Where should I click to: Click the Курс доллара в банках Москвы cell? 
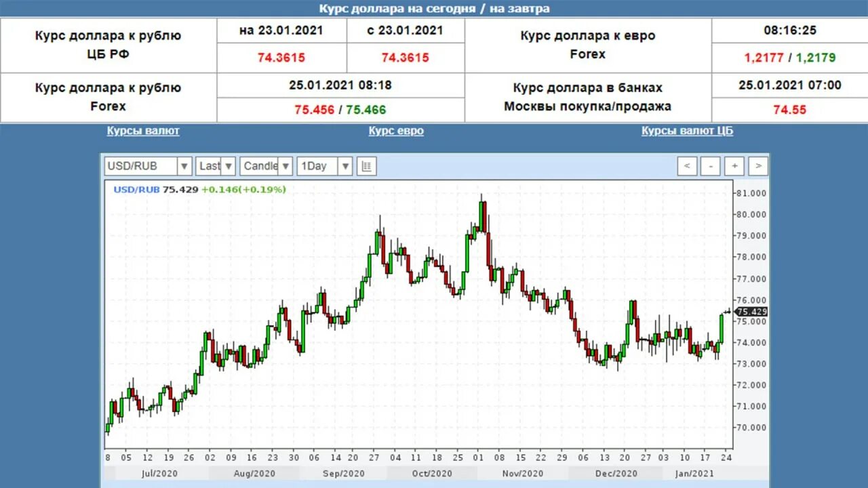point(588,98)
